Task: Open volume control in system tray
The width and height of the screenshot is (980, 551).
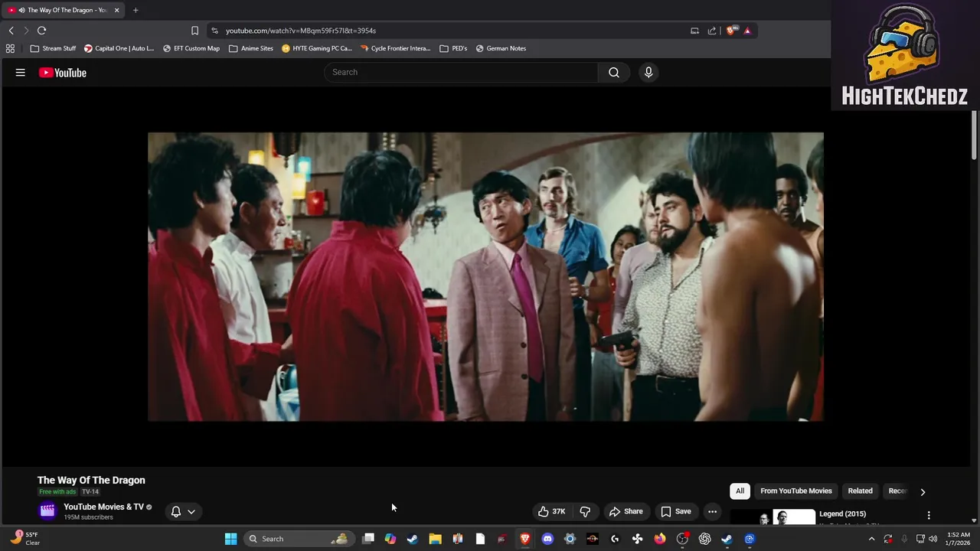Action: pos(933,539)
